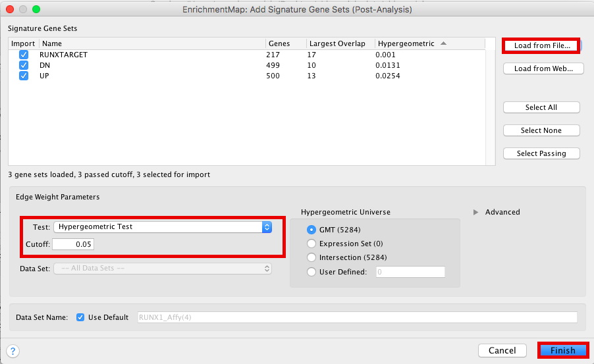Click the 499 genes cell
The width and height of the screenshot is (594, 364).
[x=273, y=65]
